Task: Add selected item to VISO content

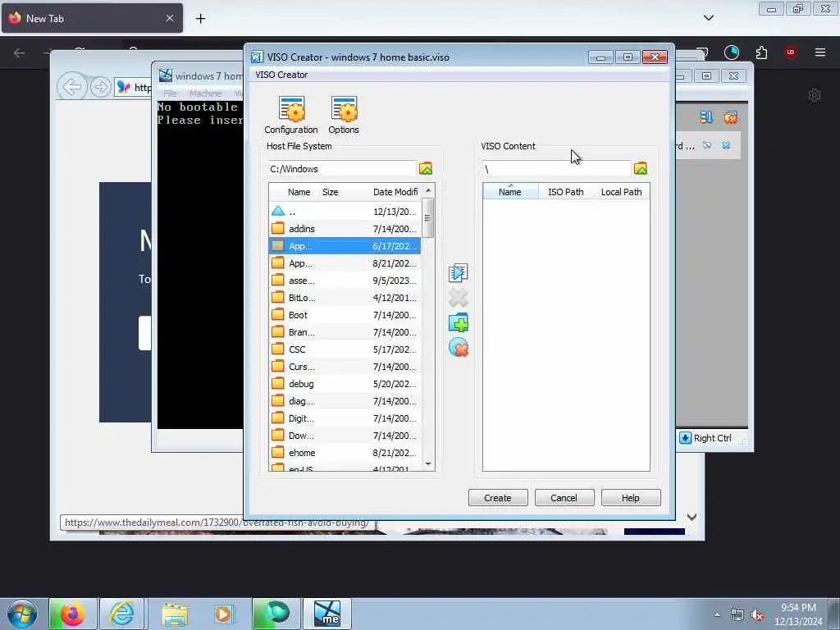Action: click(458, 272)
